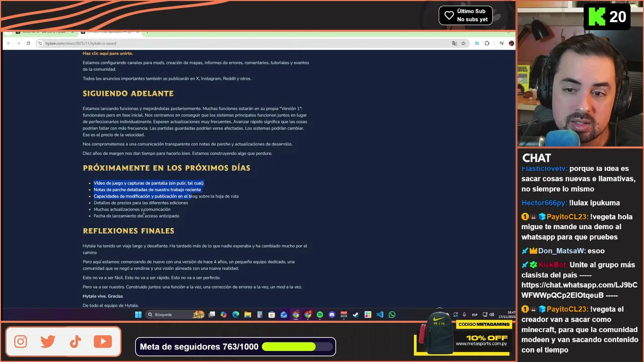
Task: Open the browser profile avatar
Action: click(511, 43)
